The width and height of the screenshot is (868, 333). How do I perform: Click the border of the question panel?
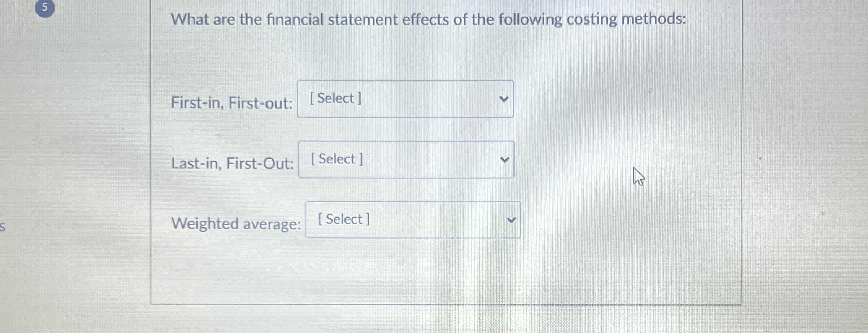152,162
